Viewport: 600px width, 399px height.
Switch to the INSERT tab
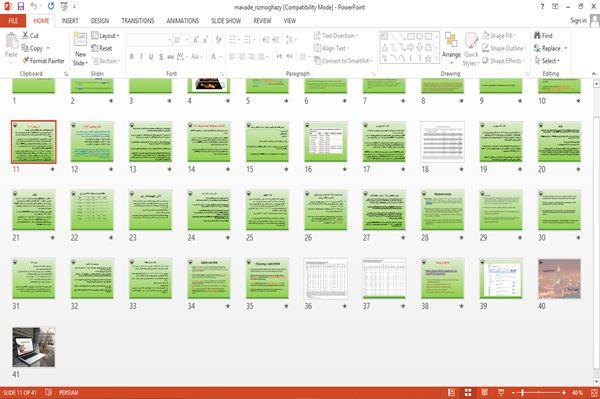(70, 21)
